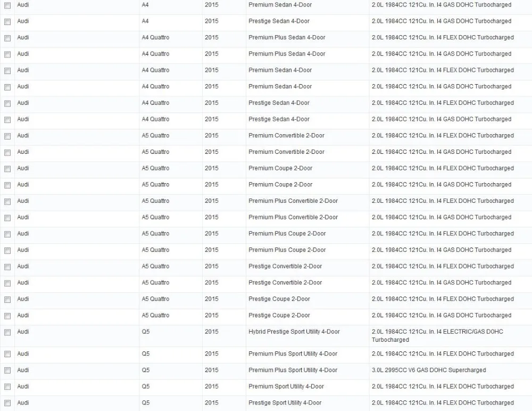Click 'Premium Sedan 4-Door' in the A4 non-Quattro row
Image resolution: width=532 pixels, height=411 pixels.
click(x=280, y=5)
